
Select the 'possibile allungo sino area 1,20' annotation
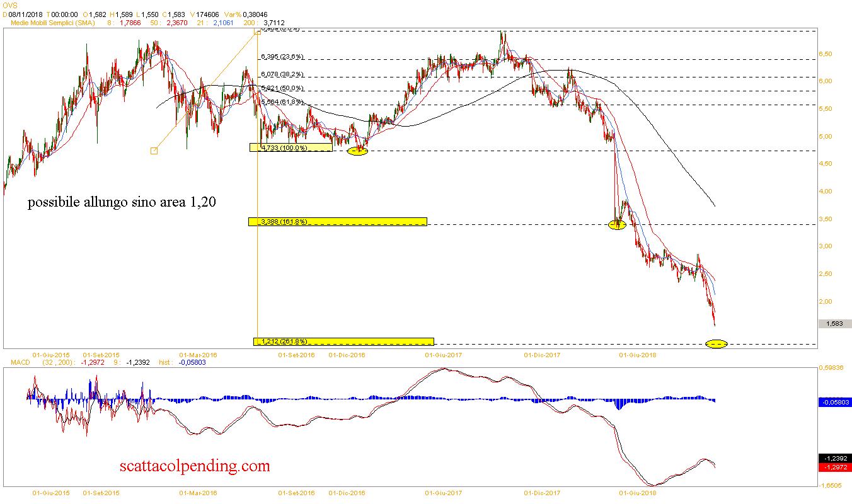(124, 202)
